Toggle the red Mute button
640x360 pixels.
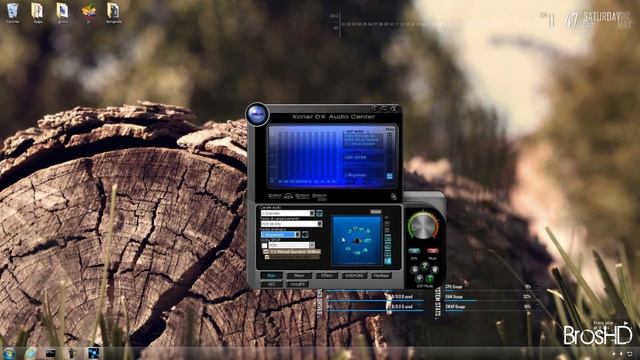click(x=433, y=251)
